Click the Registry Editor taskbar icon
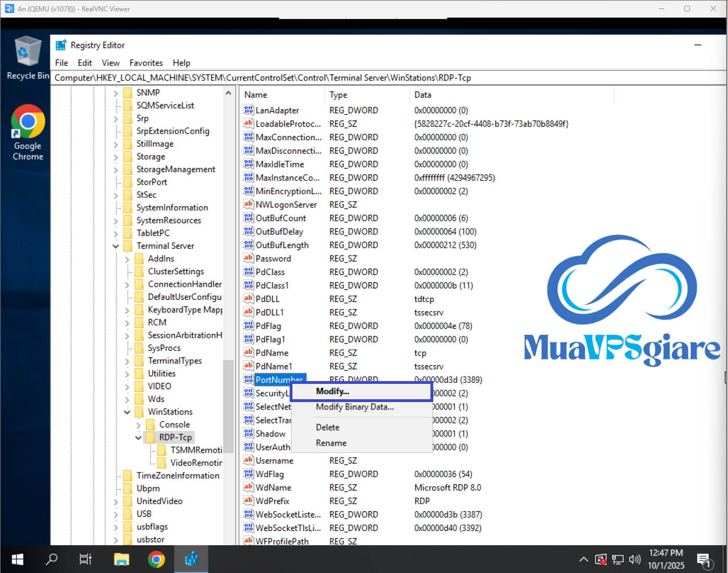 191,559
